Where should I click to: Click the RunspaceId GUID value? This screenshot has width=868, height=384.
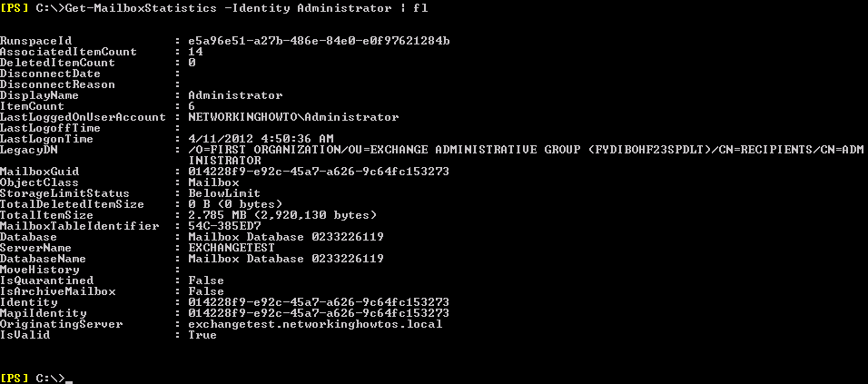[319, 41]
